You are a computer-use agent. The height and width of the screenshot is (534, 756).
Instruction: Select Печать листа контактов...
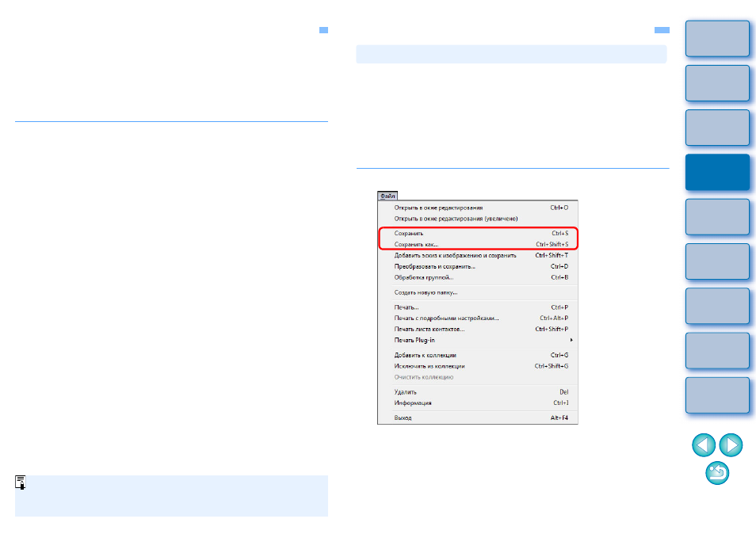(477, 329)
